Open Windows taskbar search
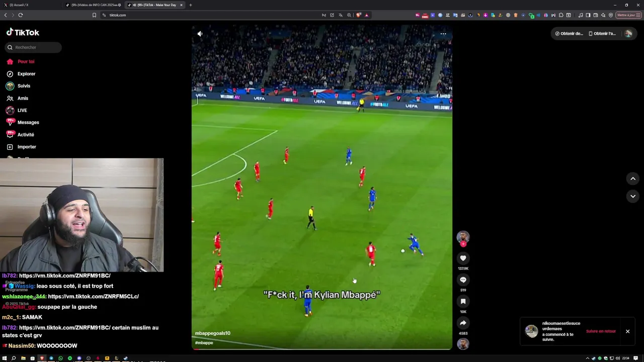644x362 pixels. pos(14,358)
